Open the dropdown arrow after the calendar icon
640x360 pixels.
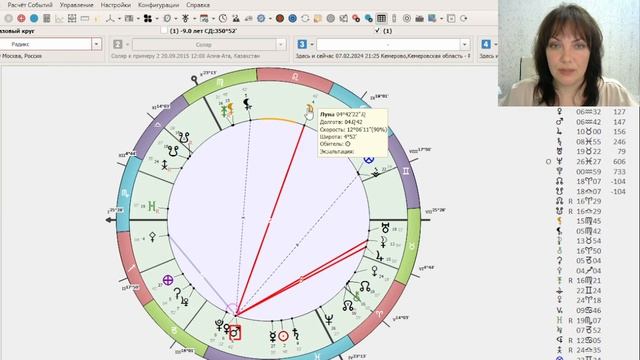(213, 19)
